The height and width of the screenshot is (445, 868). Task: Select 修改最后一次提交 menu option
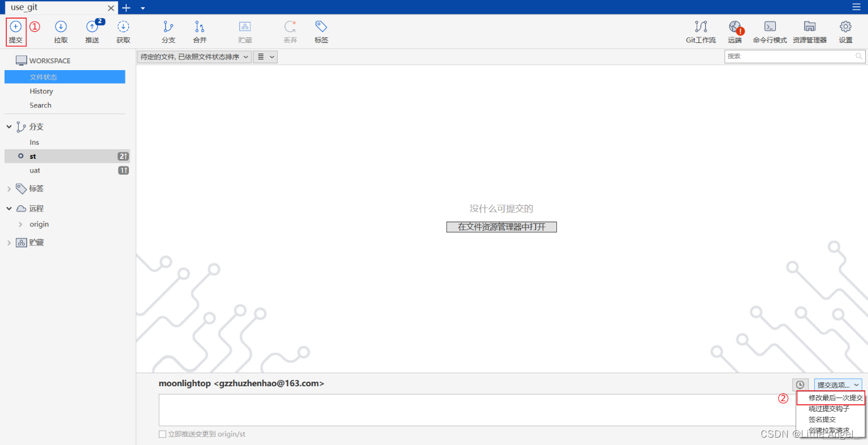[831, 398]
